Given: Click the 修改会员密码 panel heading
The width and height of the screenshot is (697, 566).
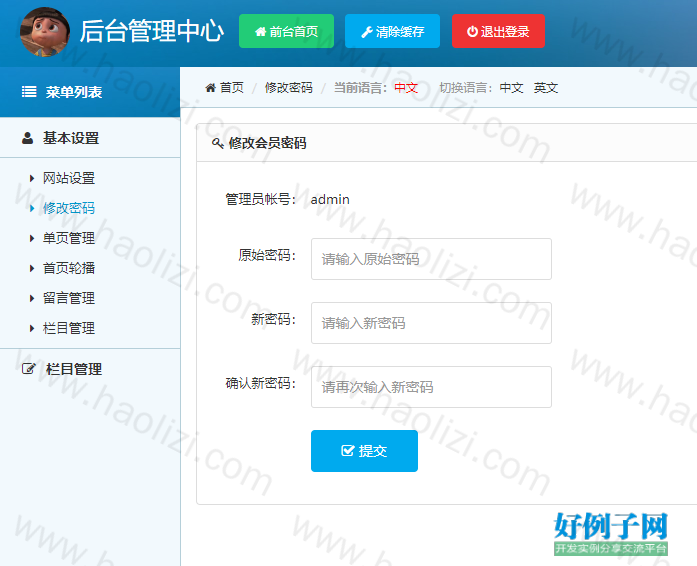Looking at the screenshot, I should [x=267, y=143].
